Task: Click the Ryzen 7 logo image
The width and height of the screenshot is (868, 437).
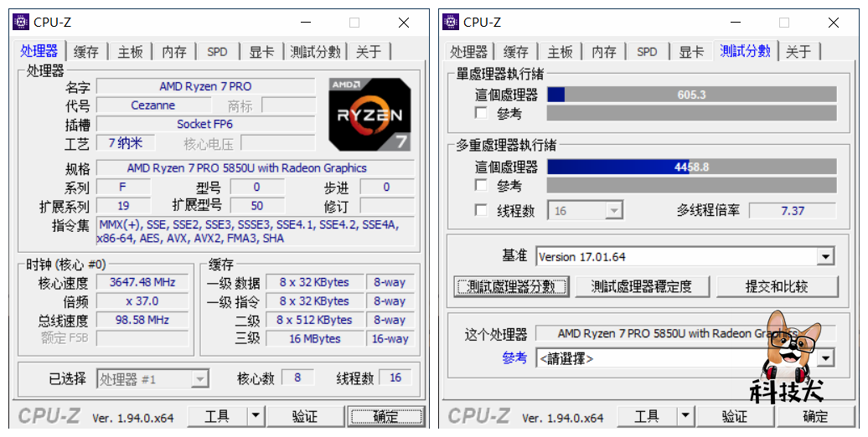Action: [369, 115]
